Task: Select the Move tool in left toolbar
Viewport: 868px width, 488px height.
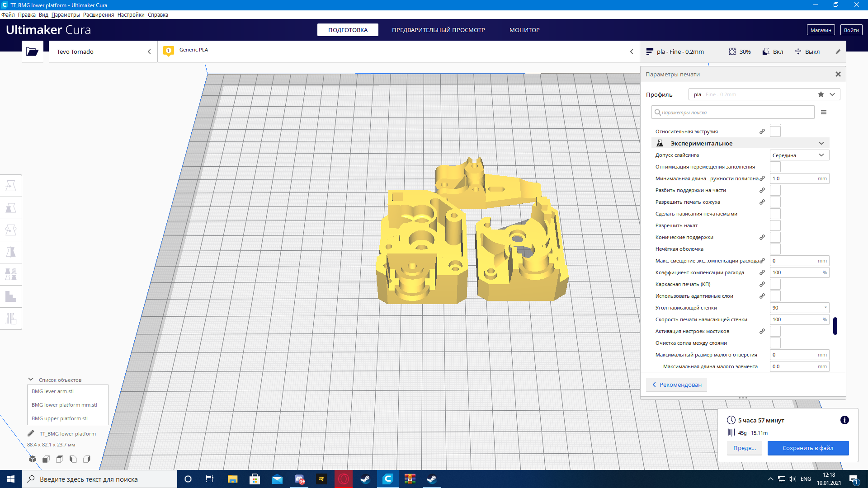Action: coord(11,186)
